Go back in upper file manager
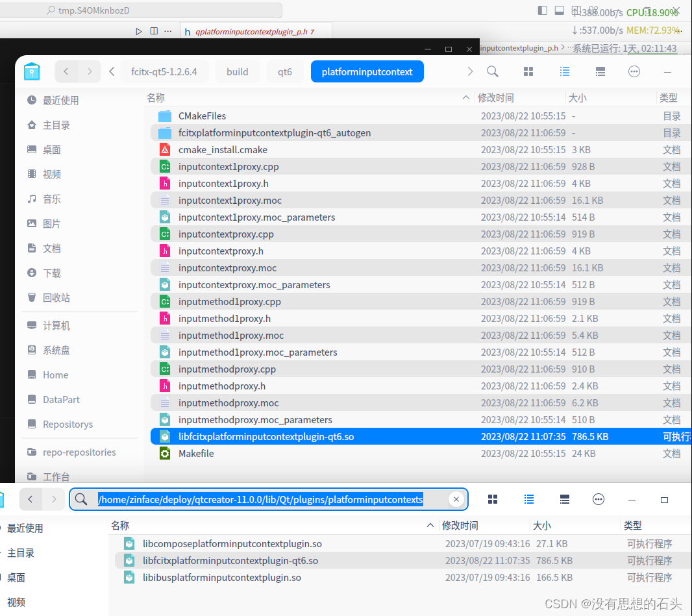Screen dimensions: 692x616 coord(66,71)
